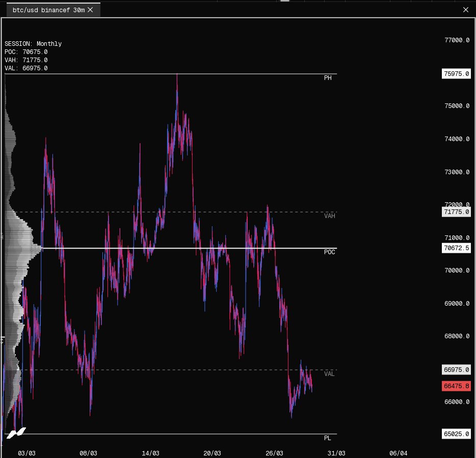
Task: Click the 66000.0 price axis label
Action: 457,402
